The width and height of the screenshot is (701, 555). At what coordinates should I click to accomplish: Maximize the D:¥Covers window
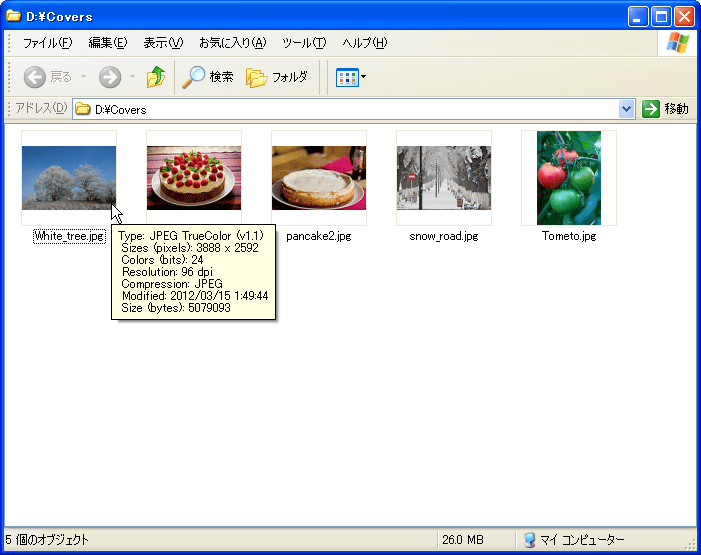tap(661, 17)
